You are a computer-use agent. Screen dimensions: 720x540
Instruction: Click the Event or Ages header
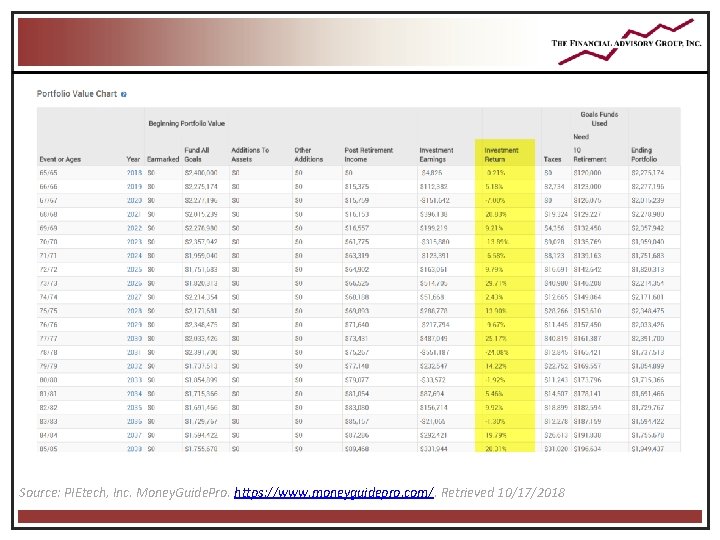(60, 159)
